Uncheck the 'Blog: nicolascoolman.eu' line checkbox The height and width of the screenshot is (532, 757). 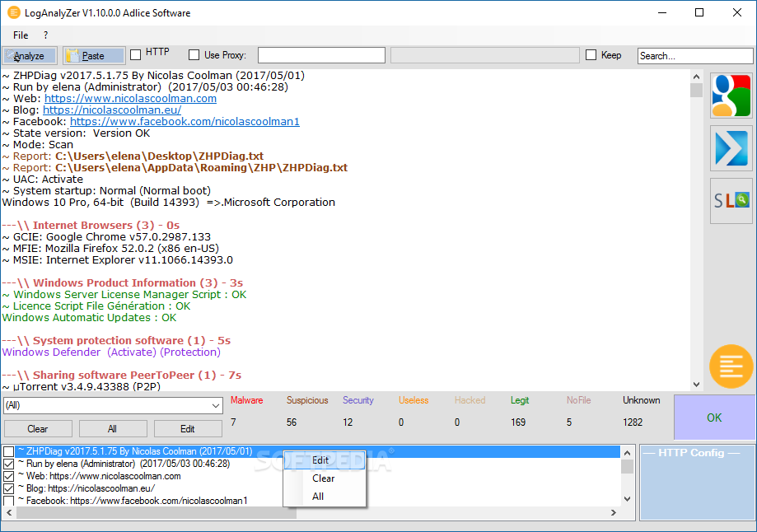(x=9, y=488)
